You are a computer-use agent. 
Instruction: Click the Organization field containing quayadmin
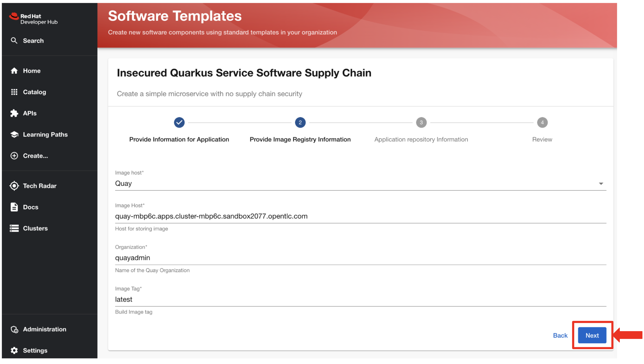tap(360, 258)
